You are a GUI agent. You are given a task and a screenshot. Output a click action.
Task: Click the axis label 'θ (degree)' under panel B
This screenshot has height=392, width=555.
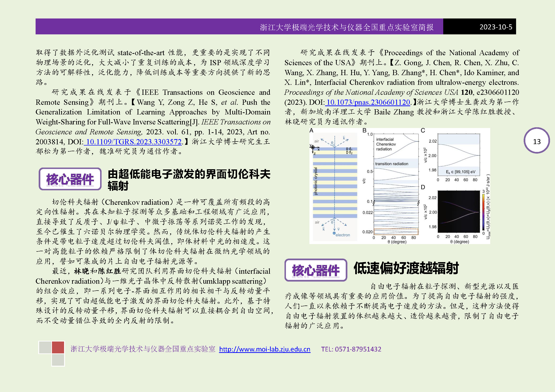pos(397,242)
